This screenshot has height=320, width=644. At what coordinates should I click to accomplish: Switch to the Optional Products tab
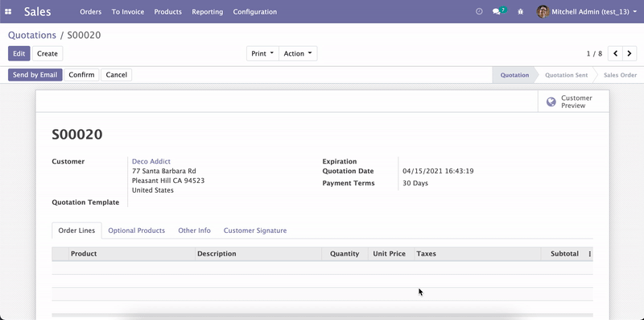(x=136, y=231)
